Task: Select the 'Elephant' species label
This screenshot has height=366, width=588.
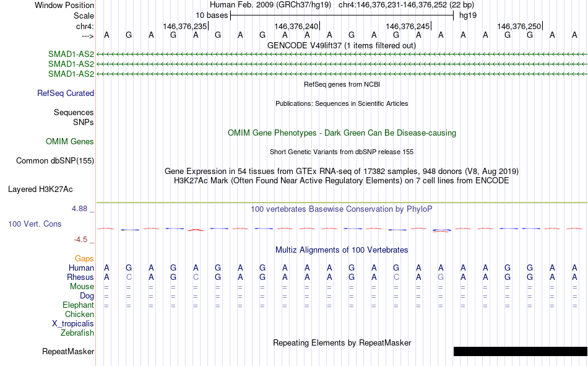Action: pyautogui.click(x=78, y=305)
